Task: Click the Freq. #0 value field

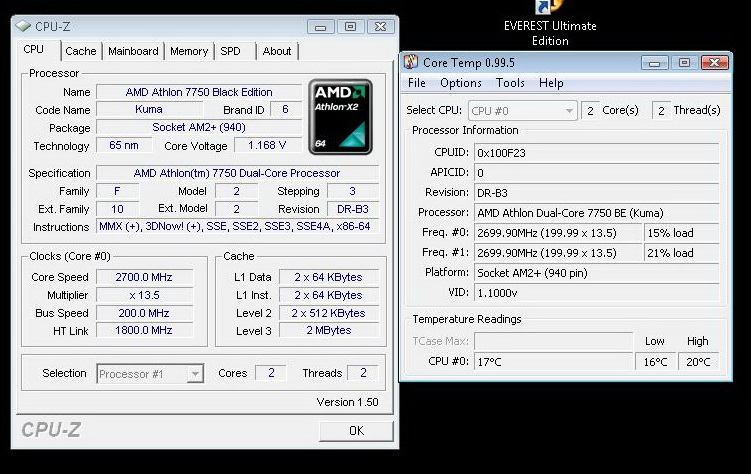Action: 558,233
